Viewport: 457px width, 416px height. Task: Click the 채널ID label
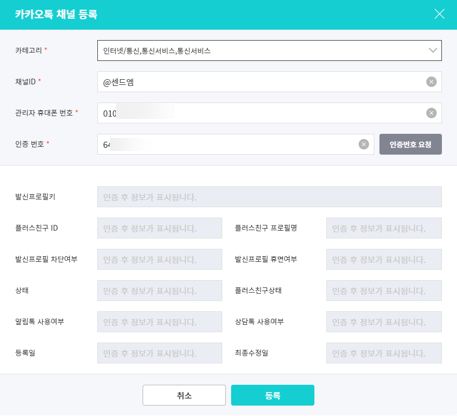[26, 82]
